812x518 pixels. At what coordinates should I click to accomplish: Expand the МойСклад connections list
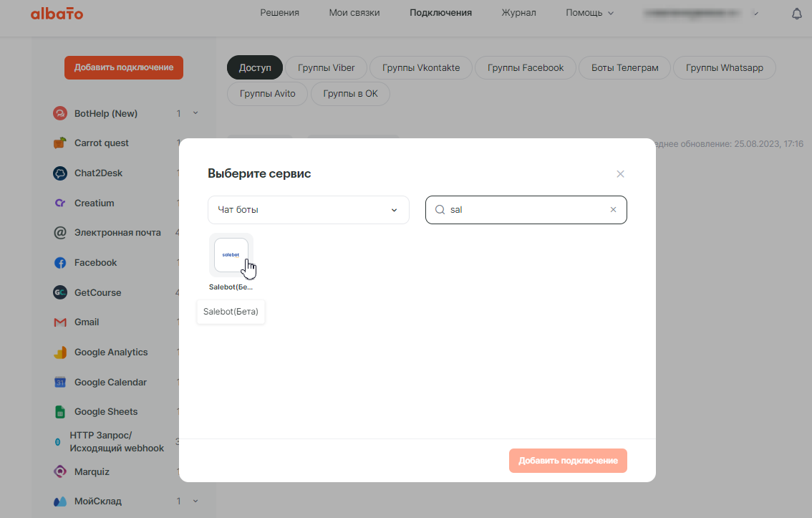[195, 502]
